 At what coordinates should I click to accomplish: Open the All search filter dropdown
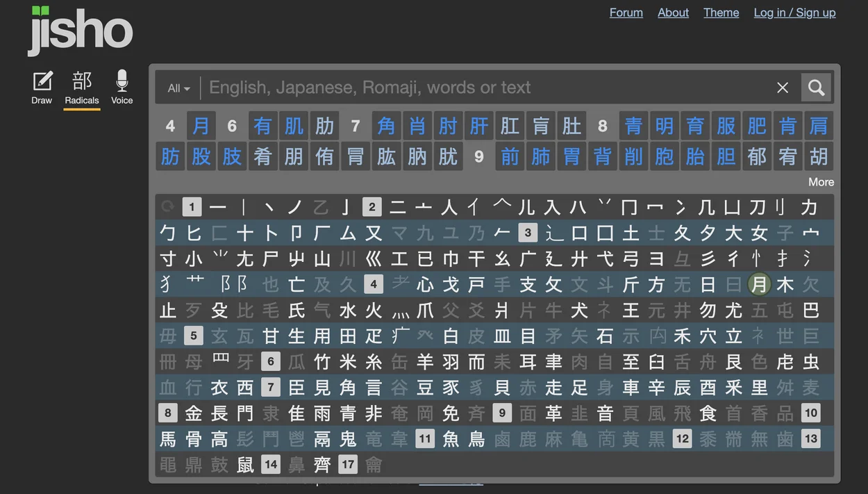pyautogui.click(x=178, y=88)
